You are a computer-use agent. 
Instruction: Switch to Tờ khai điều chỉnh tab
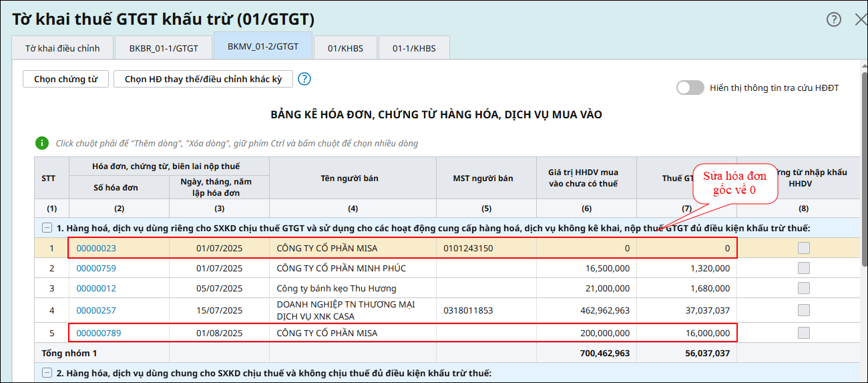pos(62,48)
